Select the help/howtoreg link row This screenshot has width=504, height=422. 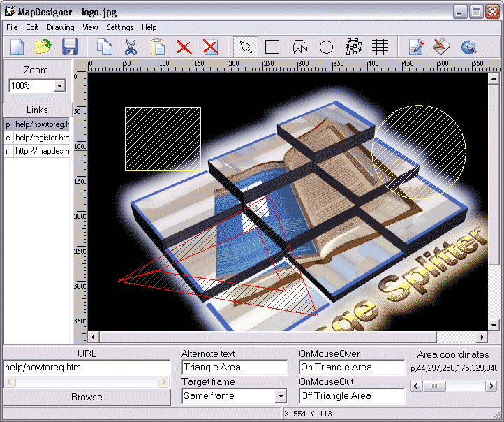37,124
